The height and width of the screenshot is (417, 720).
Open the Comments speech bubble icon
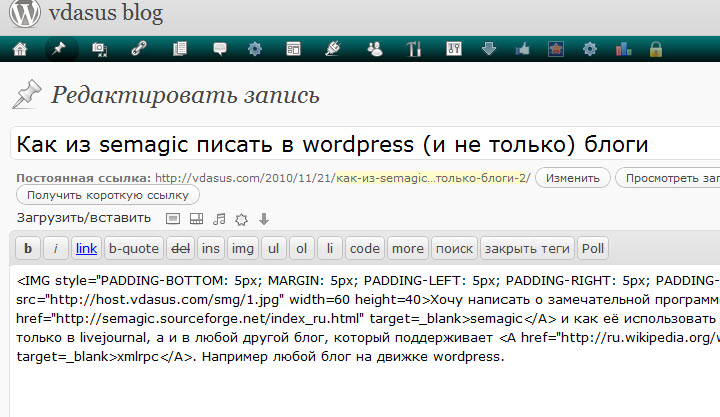pyautogui.click(x=220, y=49)
